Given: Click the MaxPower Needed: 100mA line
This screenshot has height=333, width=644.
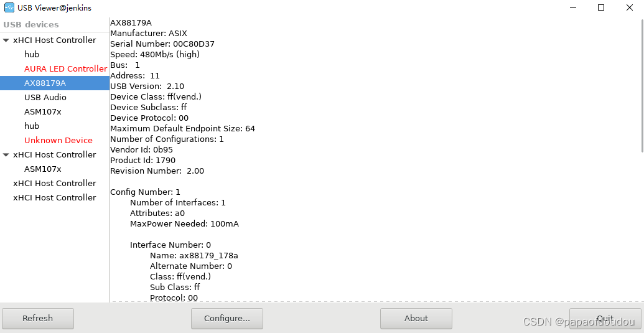Looking at the screenshot, I should pos(184,224).
